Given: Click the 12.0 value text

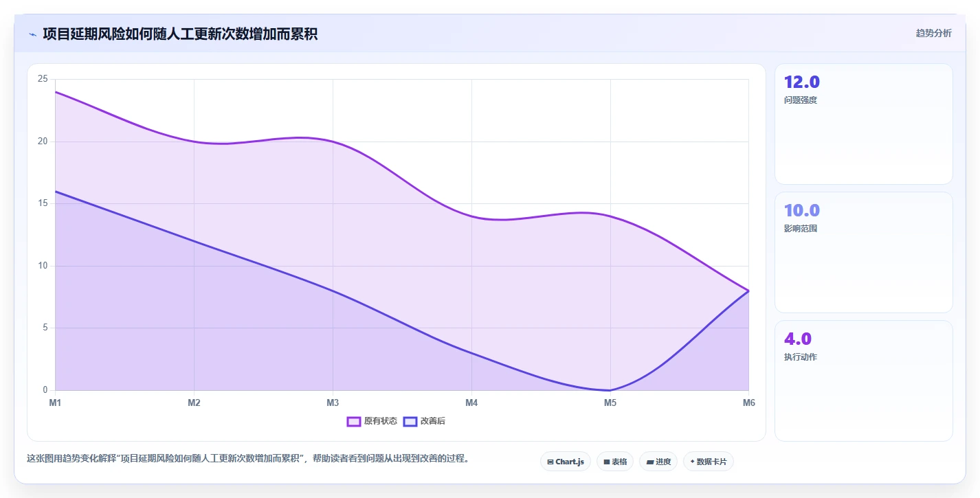Looking at the screenshot, I should (802, 82).
